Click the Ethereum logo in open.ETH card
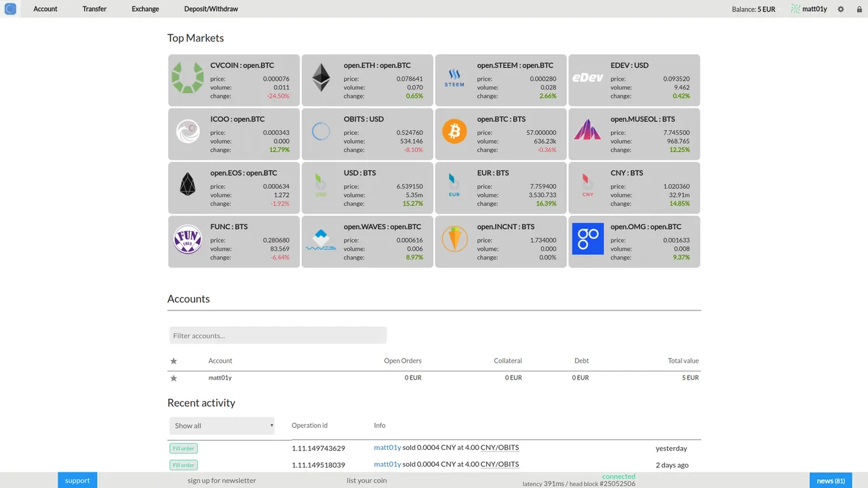The width and height of the screenshot is (868, 488). pyautogui.click(x=321, y=77)
